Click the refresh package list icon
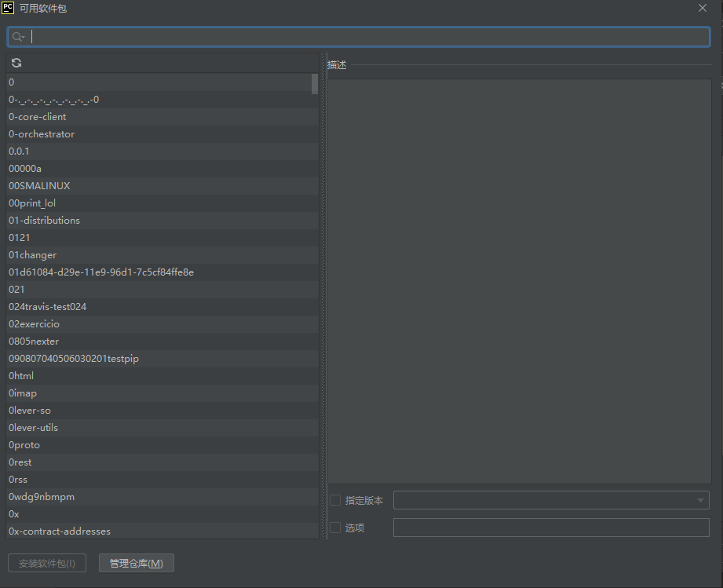Screen dimensions: 723x588 pyautogui.click(x=16, y=63)
